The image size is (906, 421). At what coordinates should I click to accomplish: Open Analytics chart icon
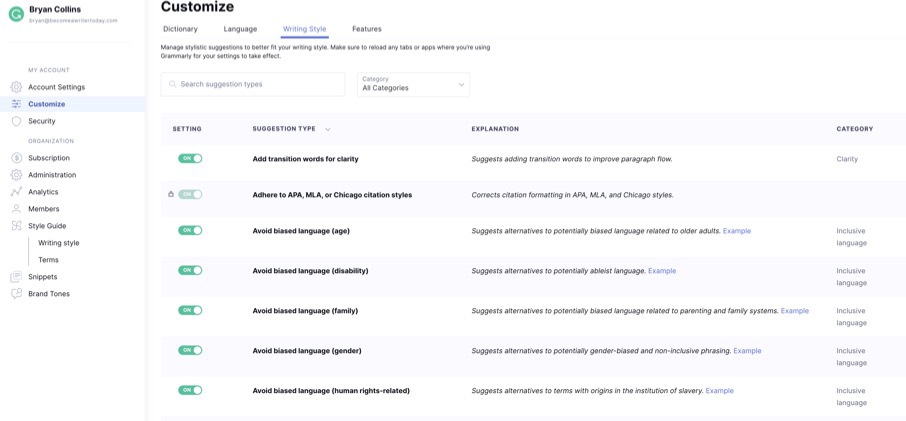pos(16,192)
